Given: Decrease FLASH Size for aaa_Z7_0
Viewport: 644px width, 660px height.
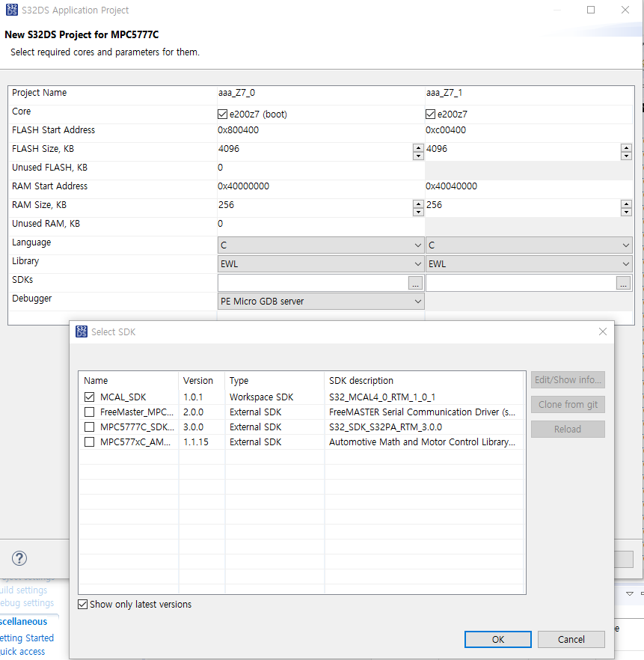Looking at the screenshot, I should (x=418, y=156).
